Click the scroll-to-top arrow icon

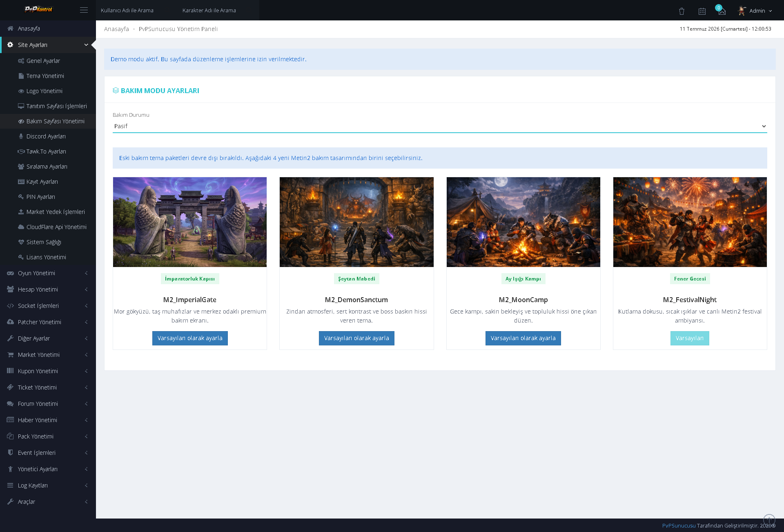pyautogui.click(x=769, y=519)
